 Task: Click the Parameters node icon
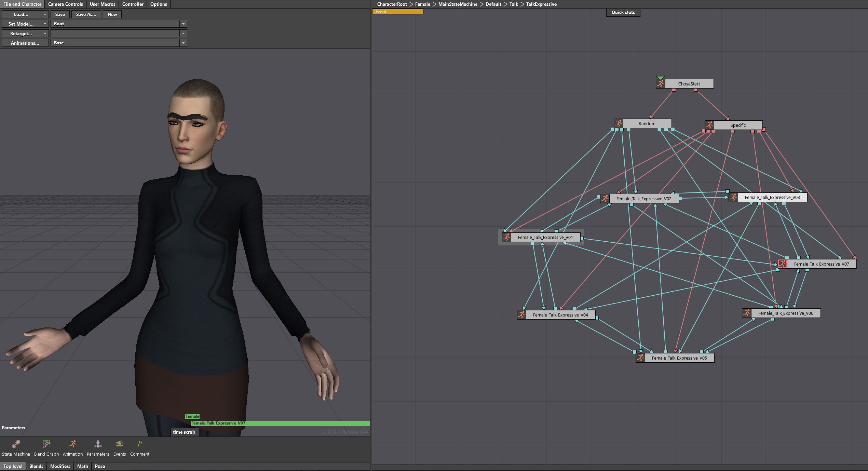point(98,444)
